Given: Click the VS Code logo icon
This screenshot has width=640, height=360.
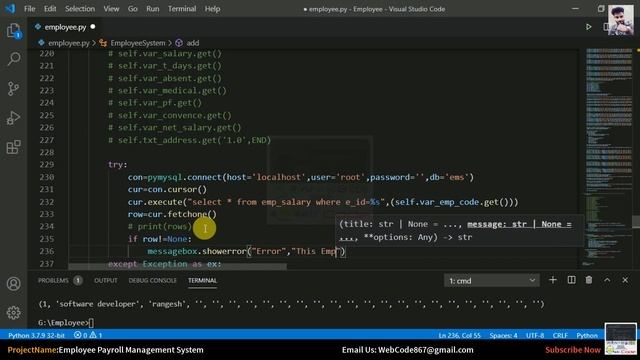Looking at the screenshot, I should [10, 9].
